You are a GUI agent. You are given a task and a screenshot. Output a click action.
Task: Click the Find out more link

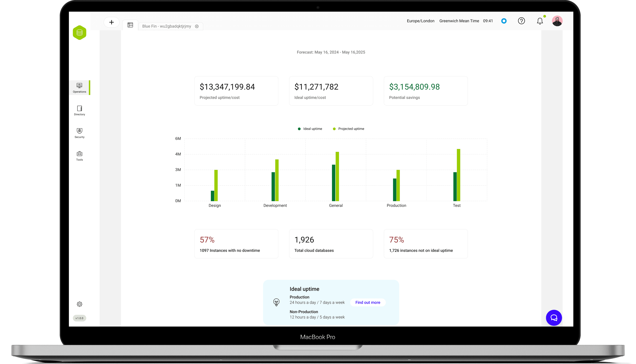367,302
